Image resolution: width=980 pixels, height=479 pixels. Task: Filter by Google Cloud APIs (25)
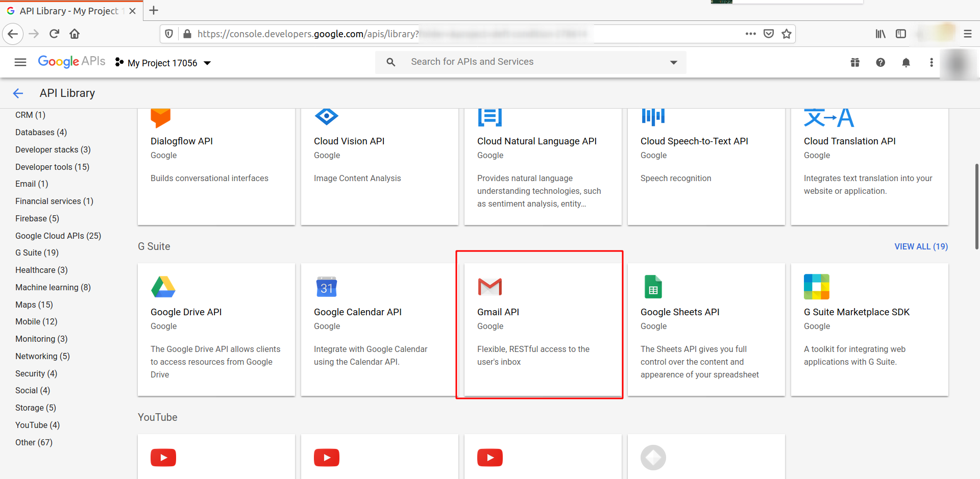(58, 236)
